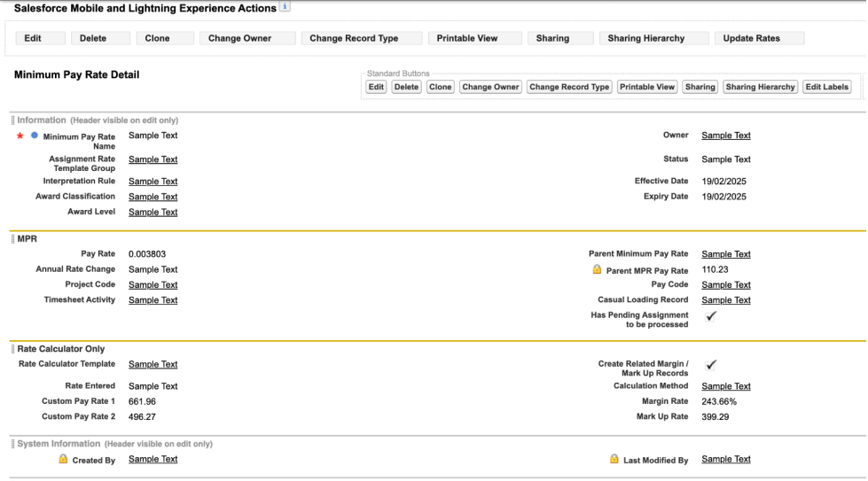Select the Rate Calculator Only section header
Viewport: 868px width, 481px height.
point(61,349)
